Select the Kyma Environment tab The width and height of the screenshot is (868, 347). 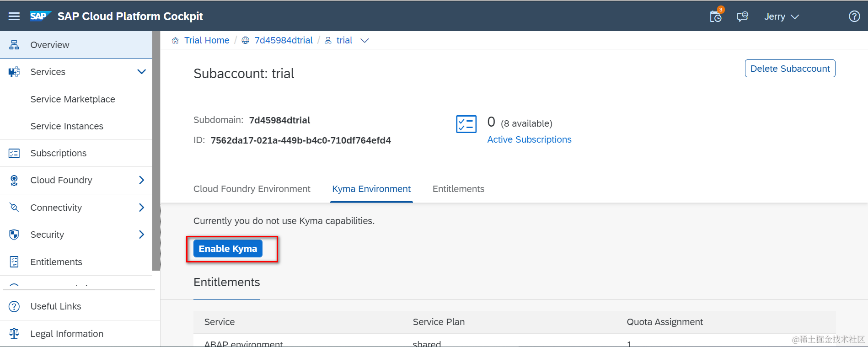371,189
